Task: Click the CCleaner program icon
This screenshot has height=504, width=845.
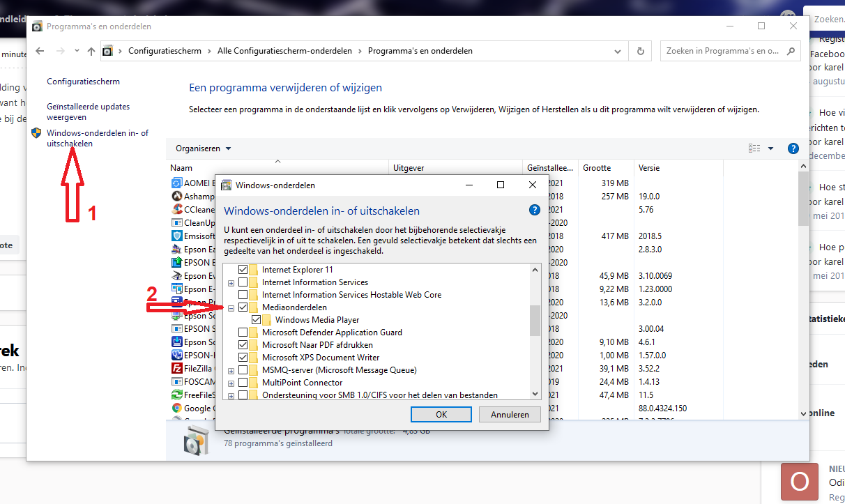Action: point(176,209)
